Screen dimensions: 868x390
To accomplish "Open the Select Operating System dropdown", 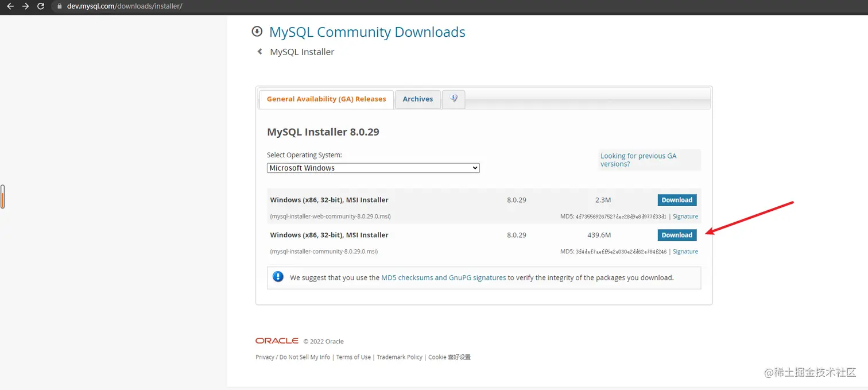I will pos(373,168).
